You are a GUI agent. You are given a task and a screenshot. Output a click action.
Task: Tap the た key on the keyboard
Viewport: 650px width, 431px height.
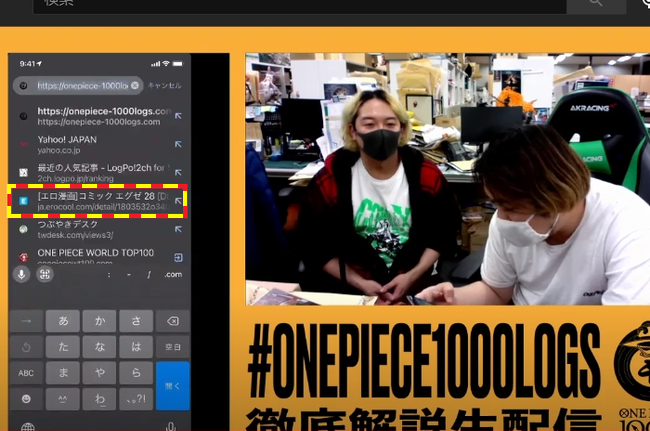pos(63,347)
